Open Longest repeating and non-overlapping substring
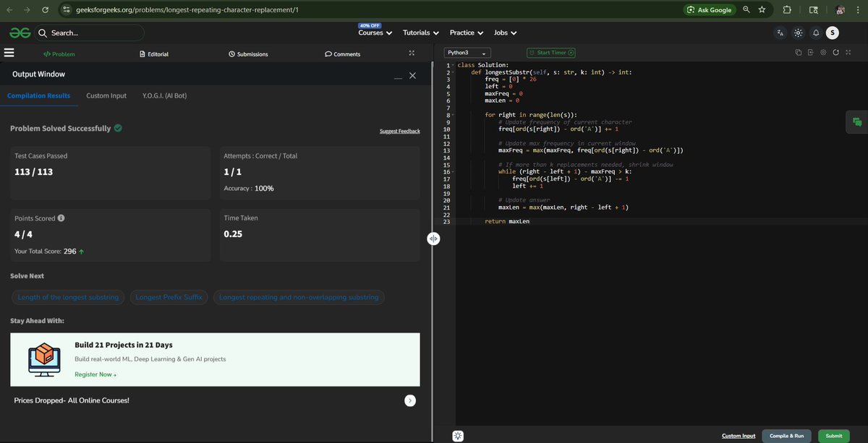868x443 pixels. tap(299, 297)
